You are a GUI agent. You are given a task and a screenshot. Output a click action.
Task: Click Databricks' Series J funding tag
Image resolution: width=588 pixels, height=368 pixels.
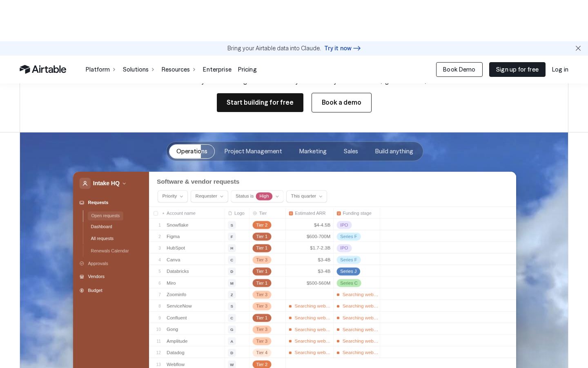(348, 272)
